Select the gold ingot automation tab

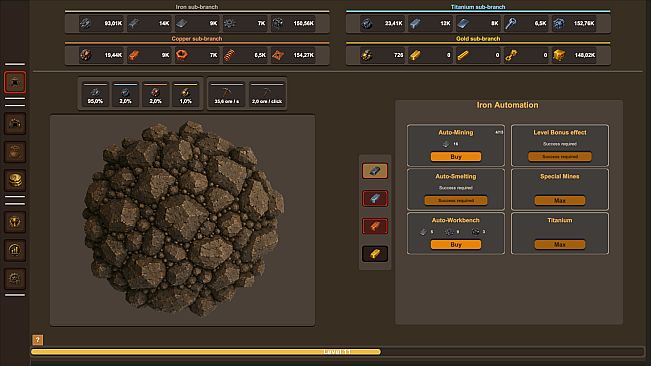tap(375, 254)
